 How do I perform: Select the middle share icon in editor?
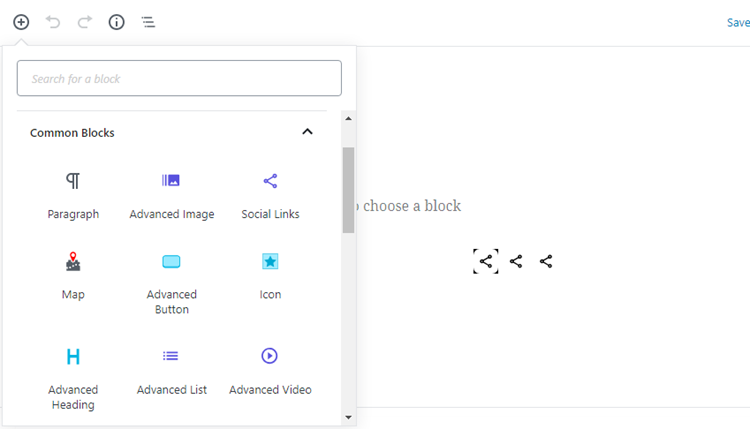pyautogui.click(x=516, y=261)
